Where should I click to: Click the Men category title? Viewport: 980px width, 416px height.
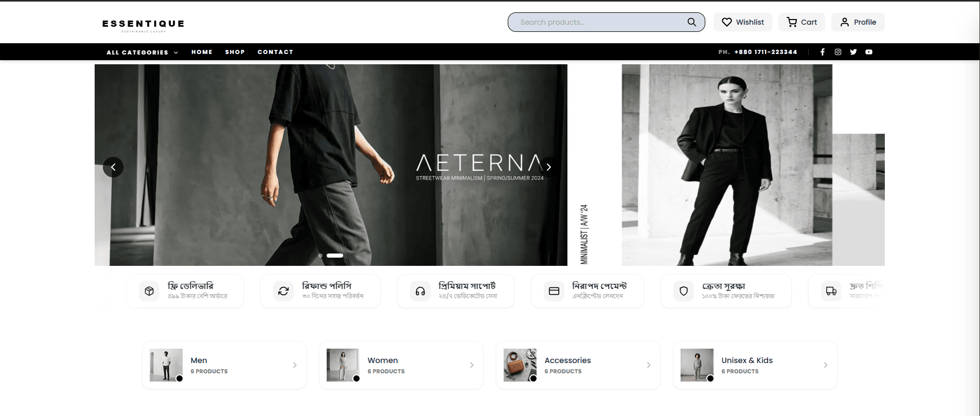click(199, 360)
